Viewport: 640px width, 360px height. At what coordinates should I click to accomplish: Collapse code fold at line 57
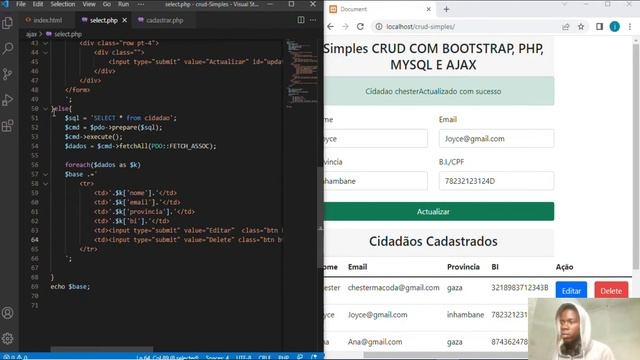coord(45,174)
